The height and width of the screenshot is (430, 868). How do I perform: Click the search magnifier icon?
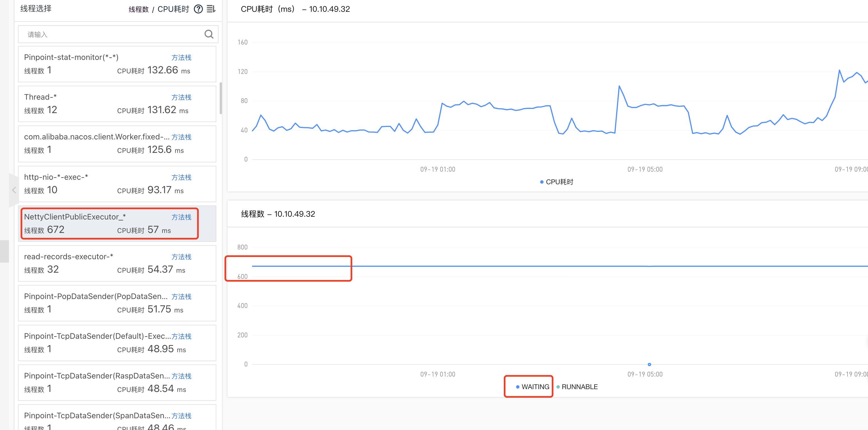209,34
